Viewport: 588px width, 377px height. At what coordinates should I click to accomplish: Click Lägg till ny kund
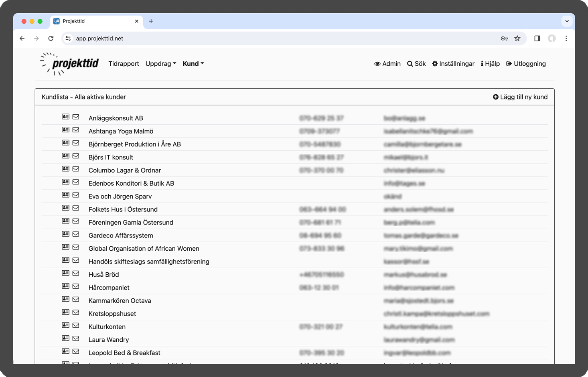pyautogui.click(x=520, y=97)
